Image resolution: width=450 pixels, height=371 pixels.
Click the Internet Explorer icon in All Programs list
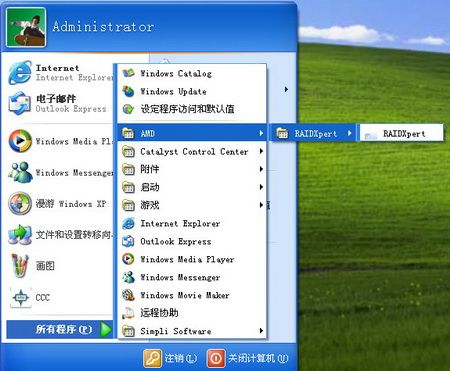(128, 223)
